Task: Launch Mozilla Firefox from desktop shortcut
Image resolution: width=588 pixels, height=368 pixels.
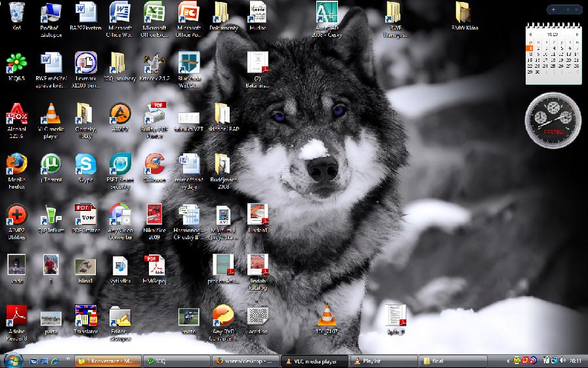Action: click(x=16, y=164)
